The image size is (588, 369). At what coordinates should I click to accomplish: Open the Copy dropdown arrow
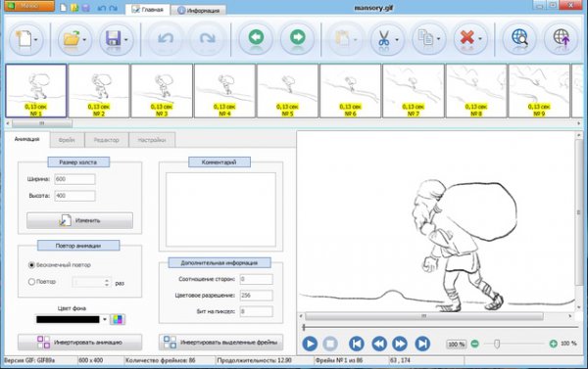438,39
